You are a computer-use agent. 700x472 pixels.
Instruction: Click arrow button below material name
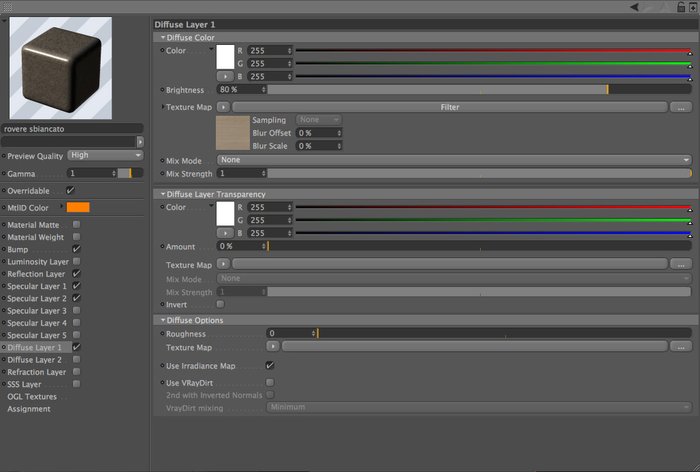pos(140,142)
